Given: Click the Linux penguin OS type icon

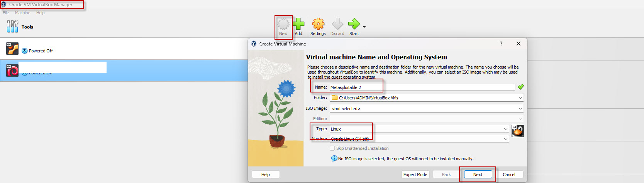Looking at the screenshot, I should coord(518,131).
